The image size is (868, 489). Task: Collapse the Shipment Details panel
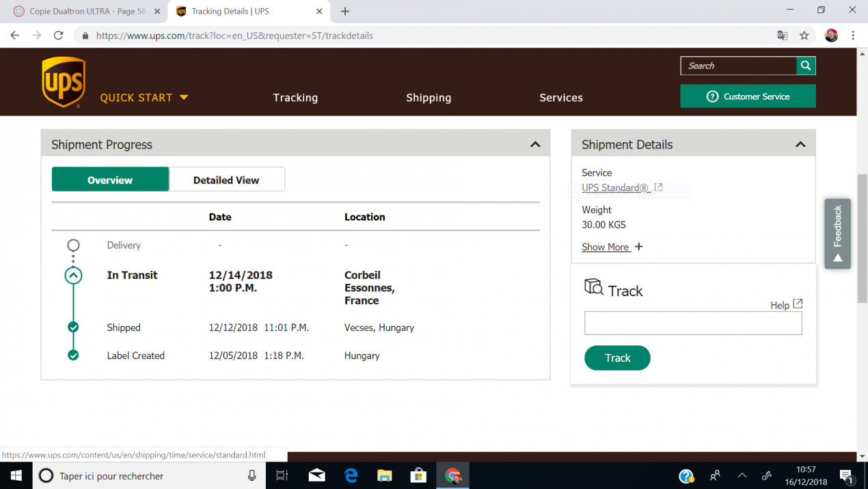coord(800,144)
